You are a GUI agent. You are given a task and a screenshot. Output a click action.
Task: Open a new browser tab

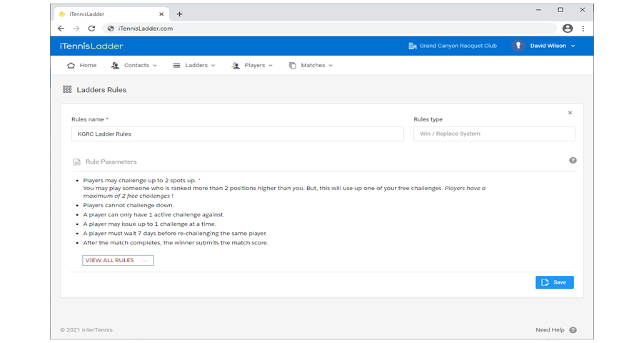coord(180,14)
